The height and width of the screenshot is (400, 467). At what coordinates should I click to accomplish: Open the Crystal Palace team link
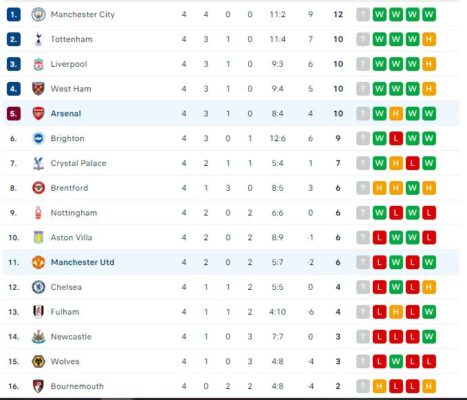(78, 163)
